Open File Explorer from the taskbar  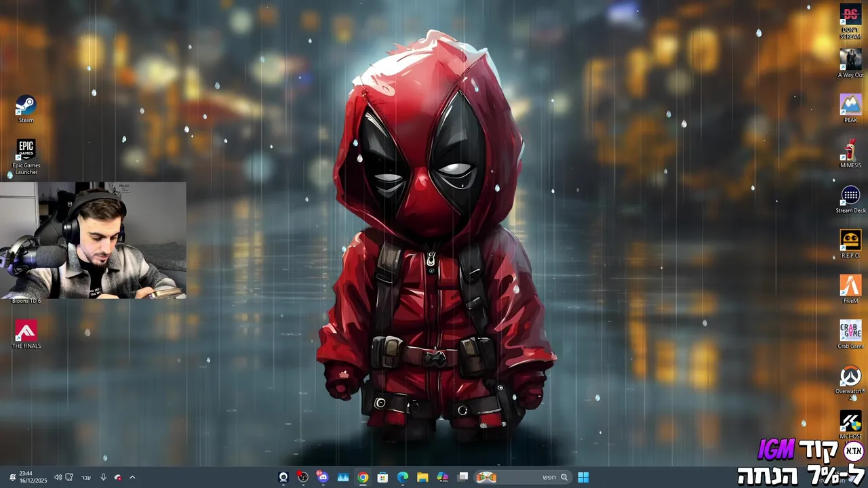422,477
